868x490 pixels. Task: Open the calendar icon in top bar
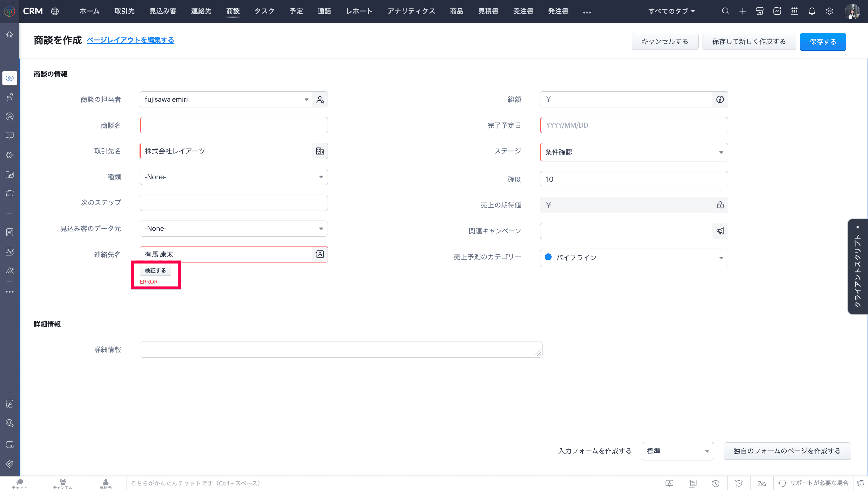click(x=794, y=11)
